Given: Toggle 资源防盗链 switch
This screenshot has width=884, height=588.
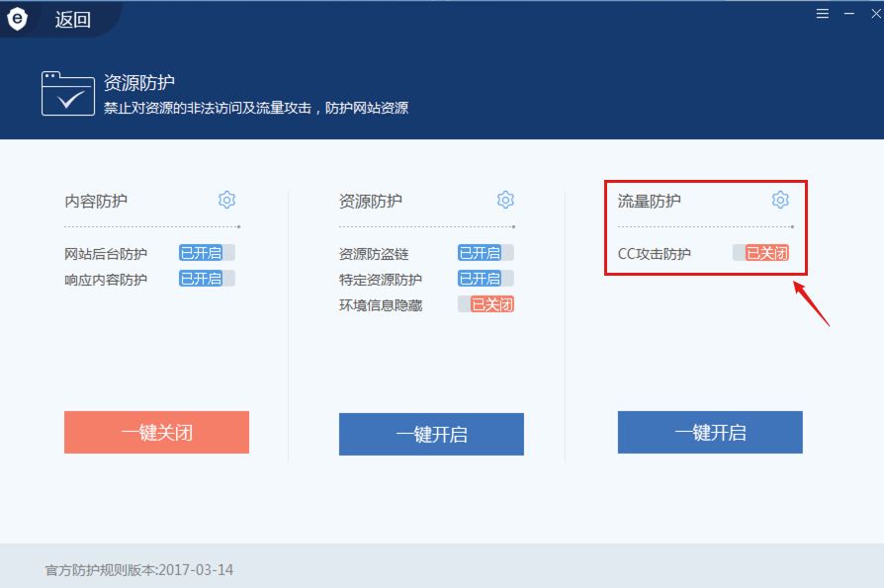Looking at the screenshot, I should [486, 253].
